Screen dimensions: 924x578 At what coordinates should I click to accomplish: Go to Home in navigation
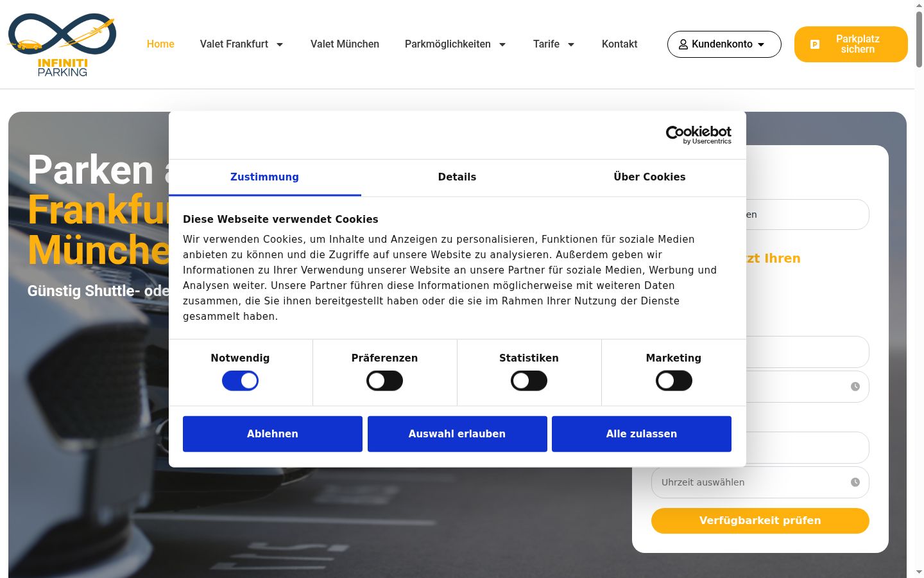click(160, 44)
